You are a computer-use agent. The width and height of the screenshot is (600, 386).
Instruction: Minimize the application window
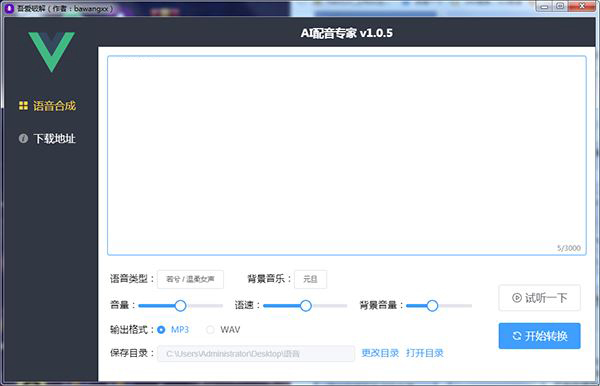[545, 7]
